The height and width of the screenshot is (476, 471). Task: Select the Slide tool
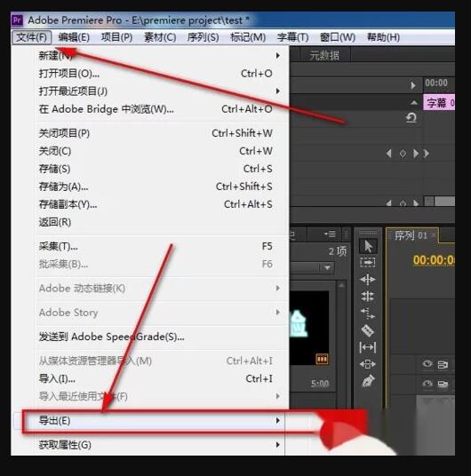[x=368, y=364]
